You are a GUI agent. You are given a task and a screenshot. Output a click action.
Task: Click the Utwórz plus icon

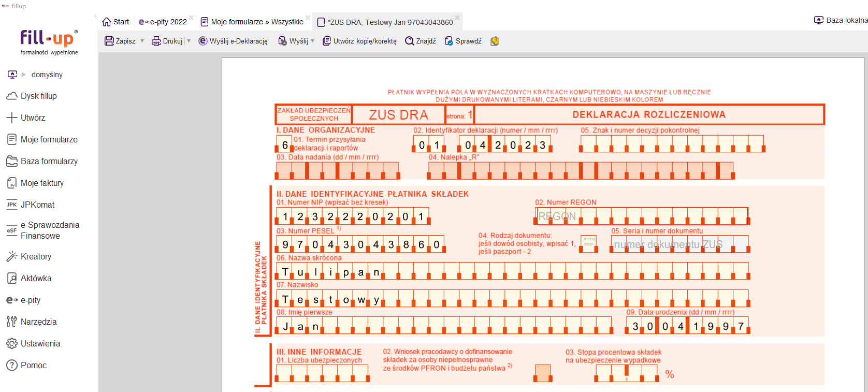coord(12,118)
